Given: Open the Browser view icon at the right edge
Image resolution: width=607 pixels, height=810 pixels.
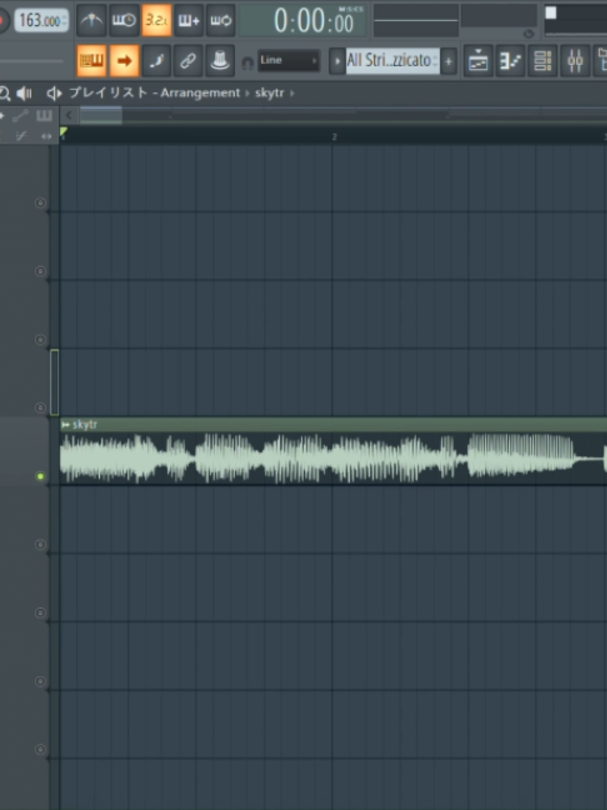Looking at the screenshot, I should tap(601, 61).
